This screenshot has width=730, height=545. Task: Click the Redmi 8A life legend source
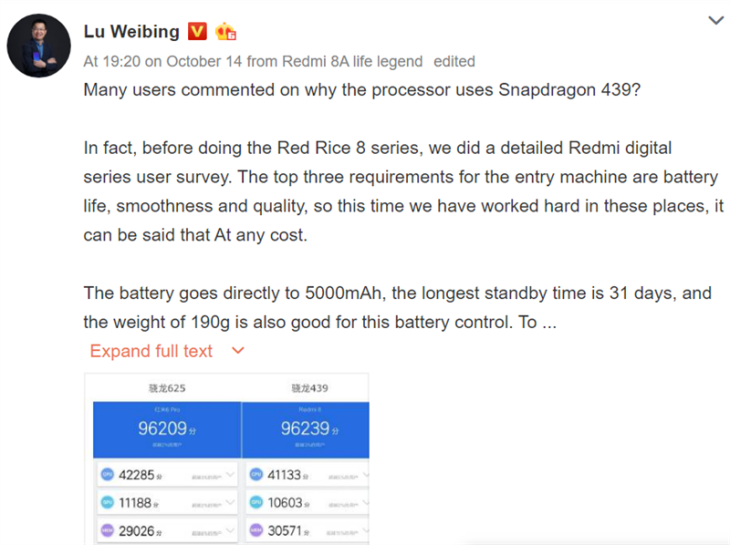coord(342,61)
